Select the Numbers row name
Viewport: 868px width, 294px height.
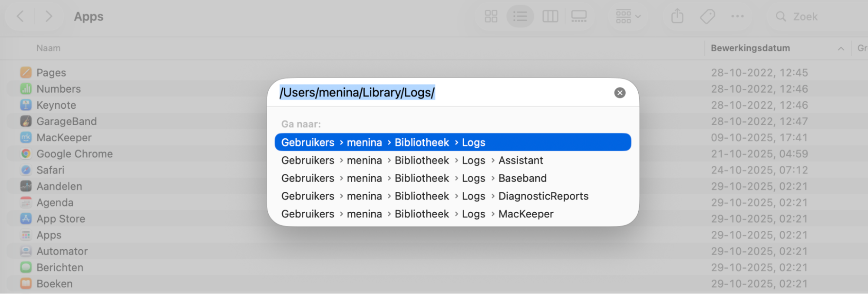pyautogui.click(x=59, y=89)
